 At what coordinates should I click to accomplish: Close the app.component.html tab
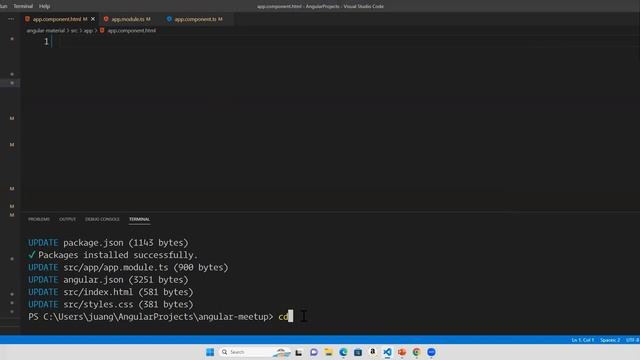tap(93, 19)
